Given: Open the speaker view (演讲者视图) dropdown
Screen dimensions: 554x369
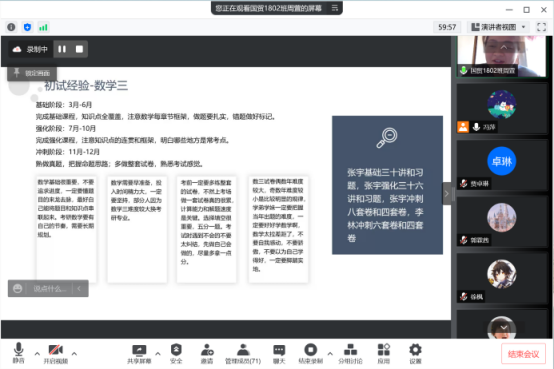Looking at the screenshot, I should pyautogui.click(x=499, y=27).
